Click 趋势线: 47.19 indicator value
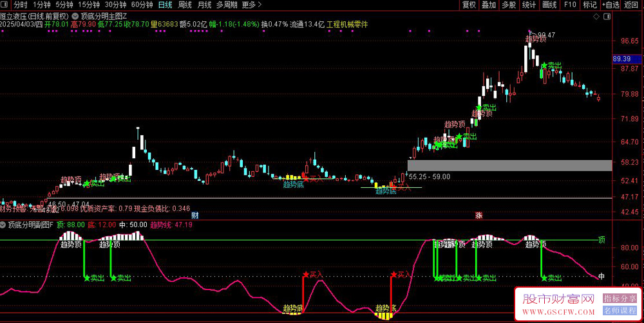This screenshot has width=644, height=323. click(171, 225)
